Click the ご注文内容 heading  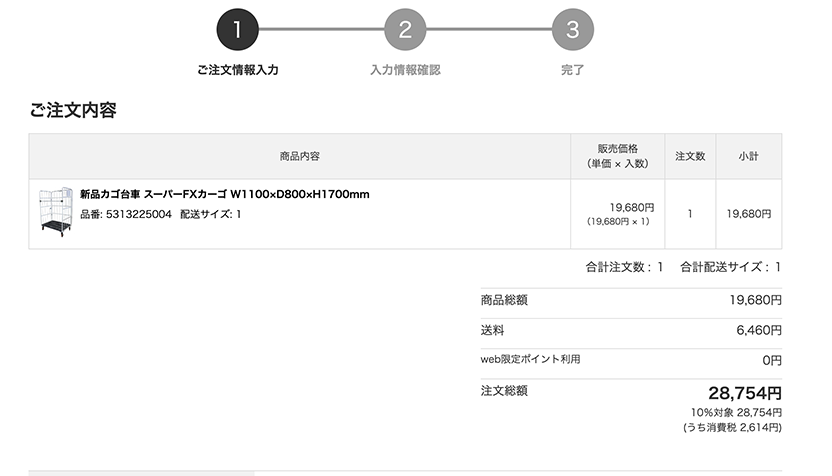[73, 110]
